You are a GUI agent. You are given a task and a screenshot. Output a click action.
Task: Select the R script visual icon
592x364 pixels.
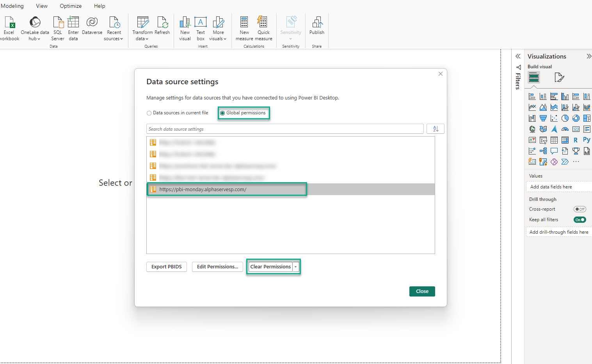[576, 140]
